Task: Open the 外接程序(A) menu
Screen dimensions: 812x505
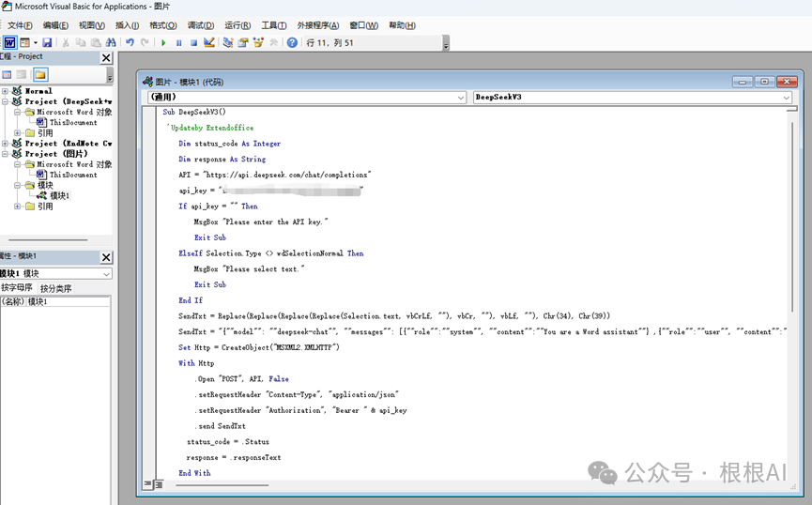Action: coord(318,25)
